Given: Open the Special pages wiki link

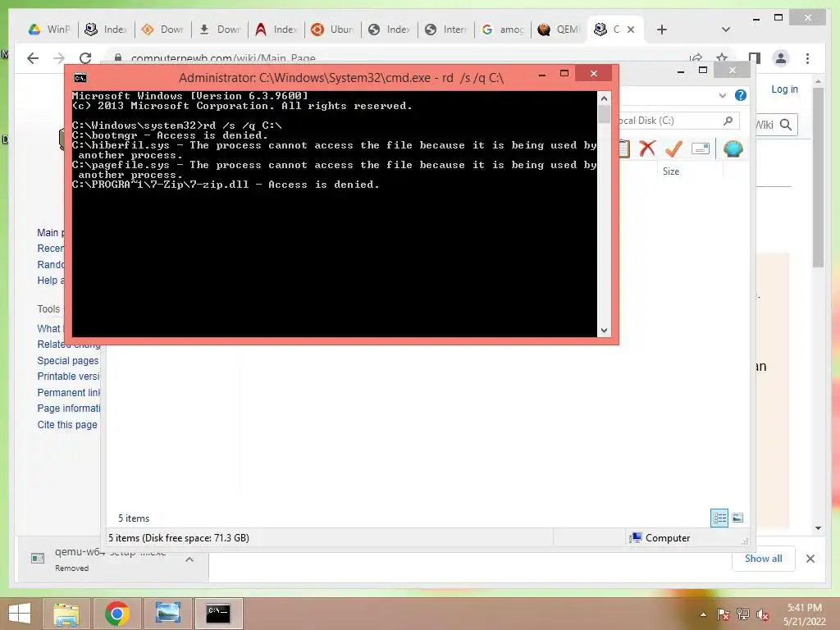Looking at the screenshot, I should tap(68, 361).
